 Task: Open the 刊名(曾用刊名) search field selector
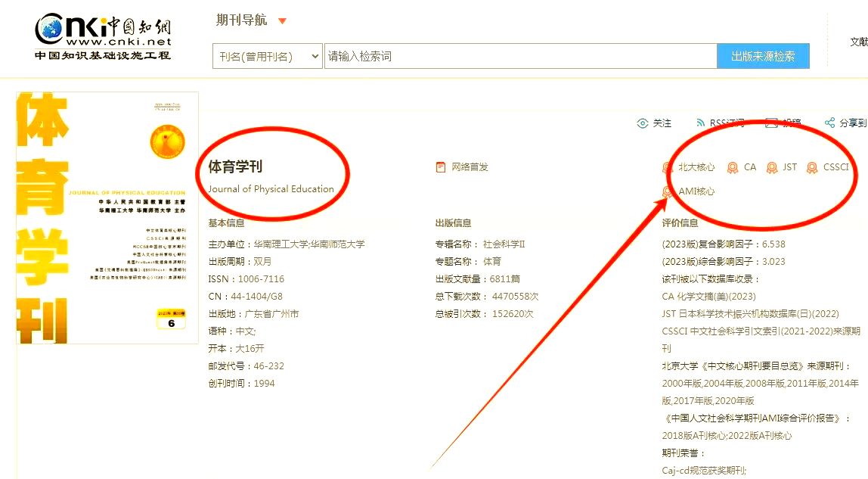coord(268,56)
